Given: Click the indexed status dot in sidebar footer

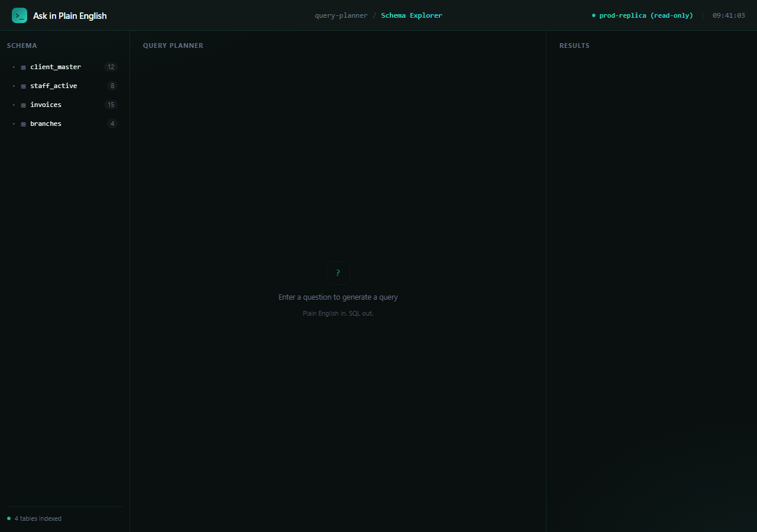Looking at the screenshot, I should click(x=9, y=518).
